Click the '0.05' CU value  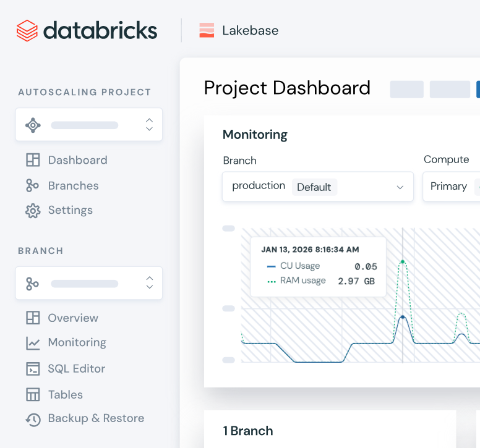(x=366, y=267)
